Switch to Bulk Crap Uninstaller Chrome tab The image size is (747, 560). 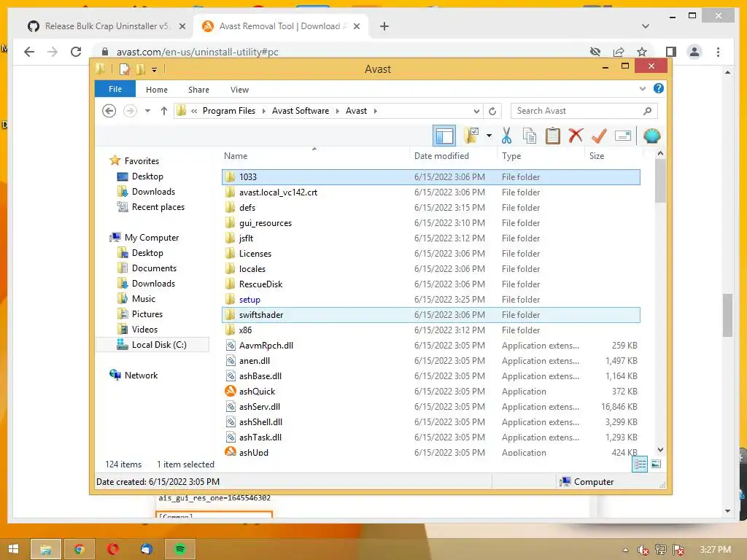(107, 26)
